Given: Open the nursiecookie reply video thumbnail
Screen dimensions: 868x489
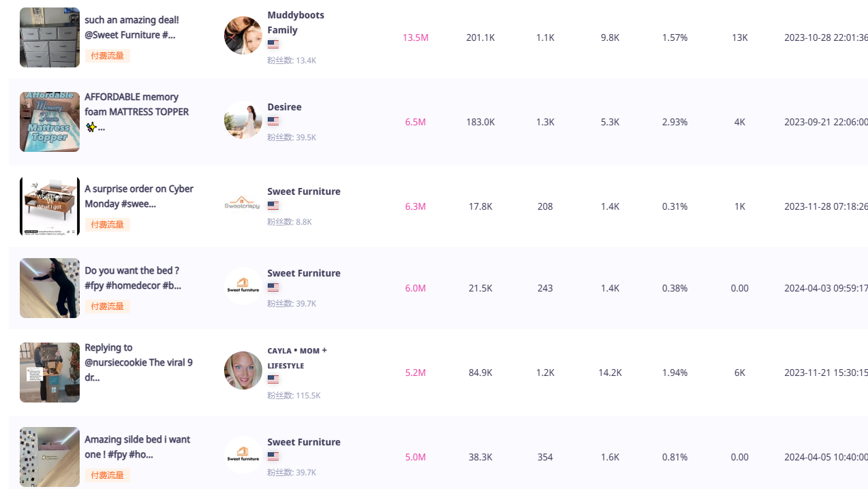Looking at the screenshot, I should click(x=50, y=373).
